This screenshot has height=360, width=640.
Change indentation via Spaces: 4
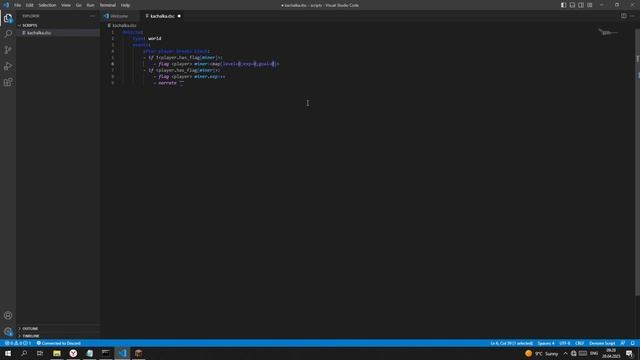(x=546, y=343)
